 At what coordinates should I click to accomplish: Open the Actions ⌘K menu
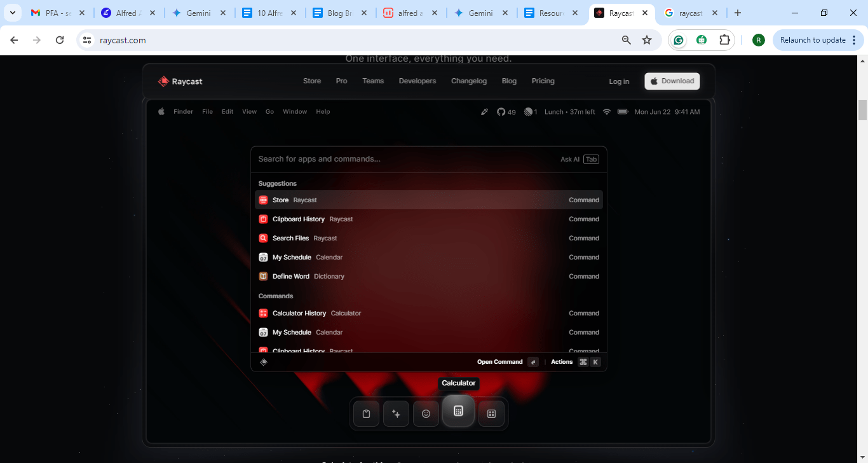(575, 362)
